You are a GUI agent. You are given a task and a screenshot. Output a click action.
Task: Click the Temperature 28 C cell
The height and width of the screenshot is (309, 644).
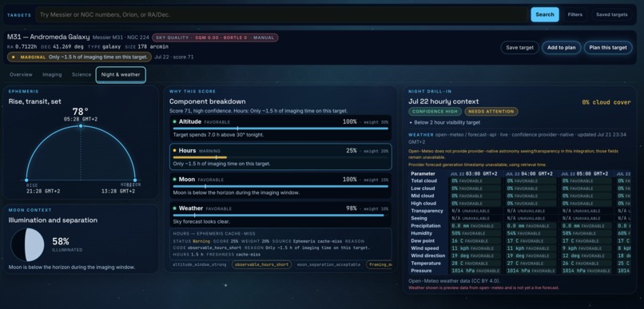pos(475,263)
